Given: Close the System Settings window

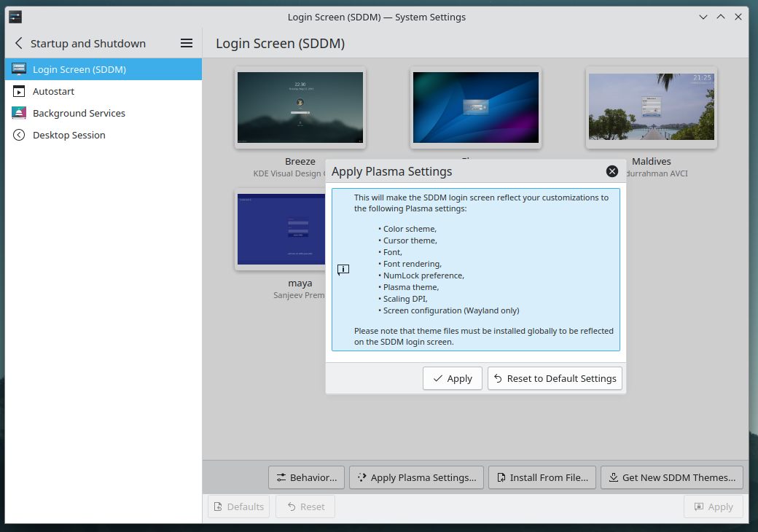Looking at the screenshot, I should click(738, 17).
